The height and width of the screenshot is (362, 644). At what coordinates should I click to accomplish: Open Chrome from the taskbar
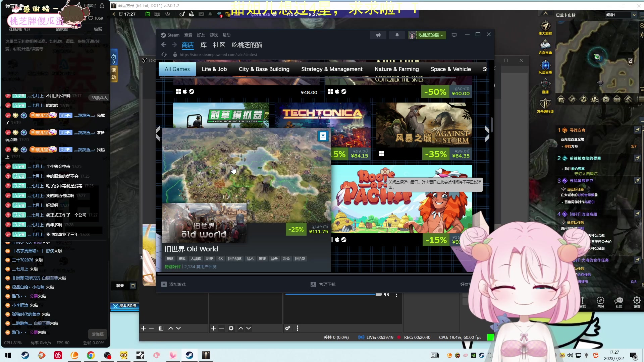click(91, 355)
